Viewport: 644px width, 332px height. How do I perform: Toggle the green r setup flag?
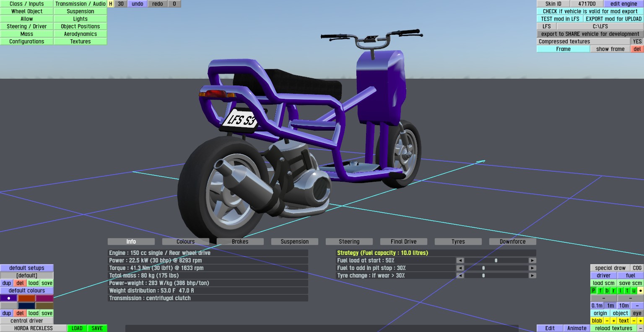tap(614, 291)
